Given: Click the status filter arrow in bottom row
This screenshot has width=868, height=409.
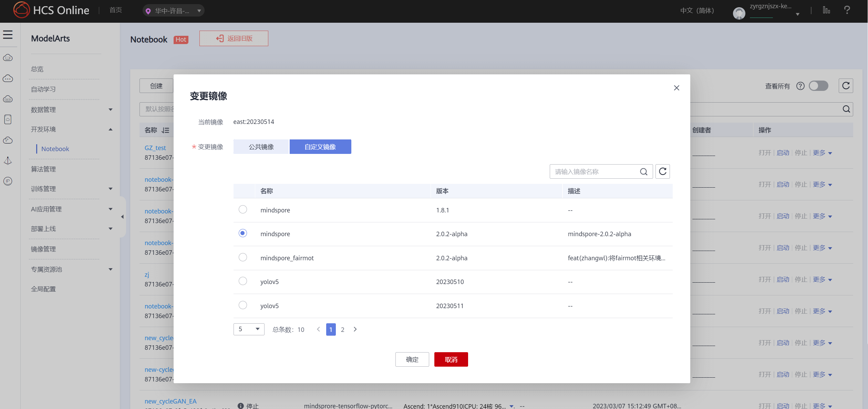Looking at the screenshot, I should coord(511,406).
